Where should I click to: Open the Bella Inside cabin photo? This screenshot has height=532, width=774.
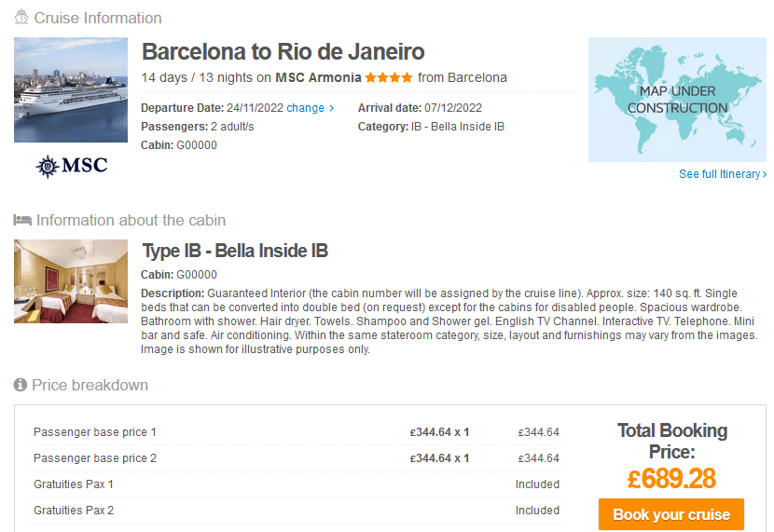click(71, 281)
